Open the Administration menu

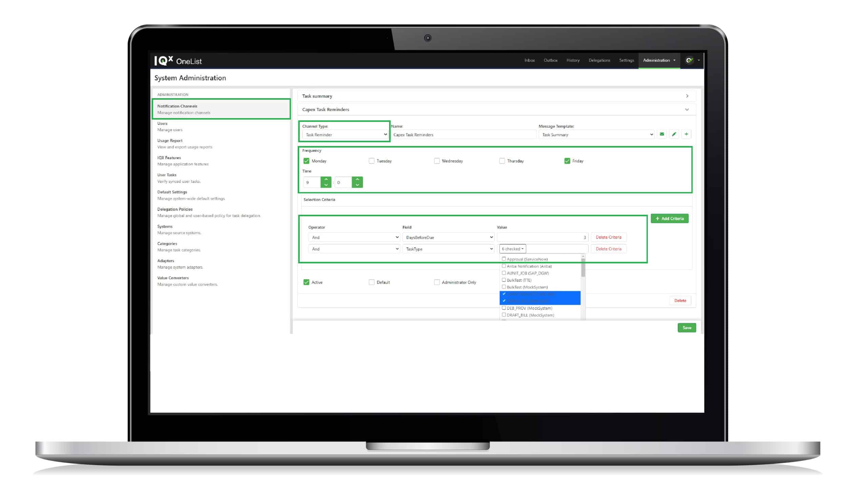coord(658,60)
